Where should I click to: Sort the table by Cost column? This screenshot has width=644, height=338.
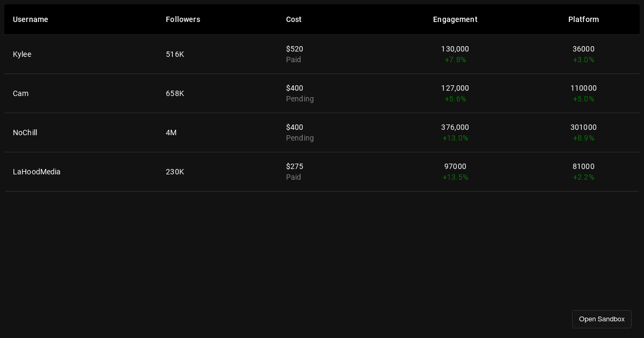pos(294,19)
